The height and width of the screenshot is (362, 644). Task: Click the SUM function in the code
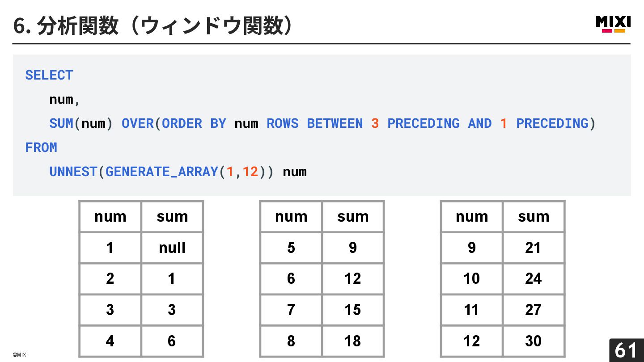coord(61,123)
